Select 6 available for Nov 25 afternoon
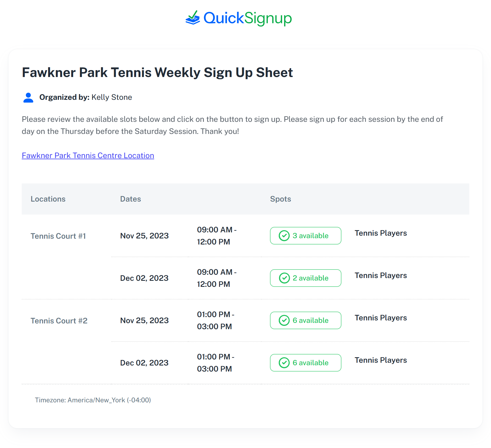This screenshot has height=448, width=491. point(305,320)
